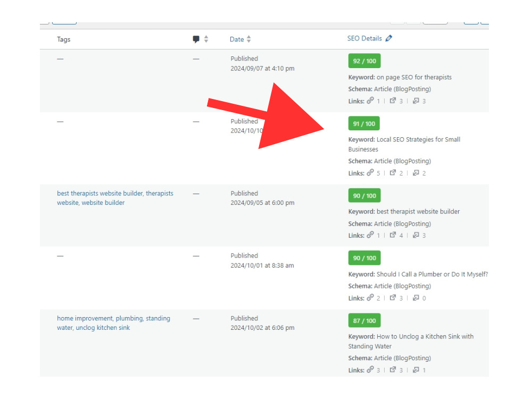The image size is (532, 399).
Task: Click incoming links icon in 'Unclog a Kitchen Sink' row
Action: (x=415, y=370)
